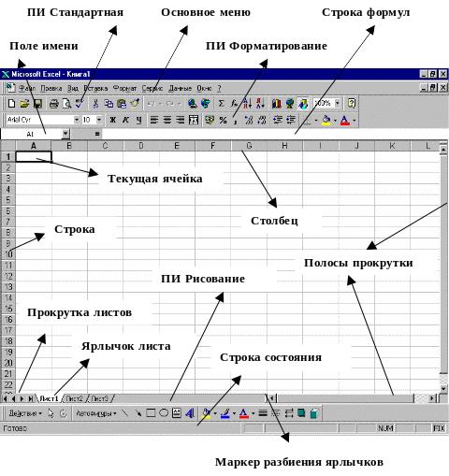Sort descending with the Я-A icon

[260, 104]
